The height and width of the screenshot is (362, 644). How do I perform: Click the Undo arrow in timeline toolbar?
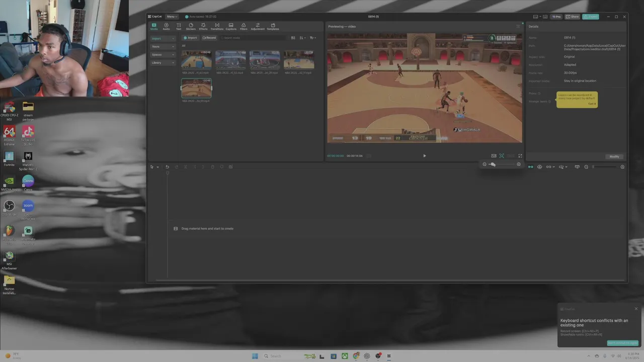167,167
